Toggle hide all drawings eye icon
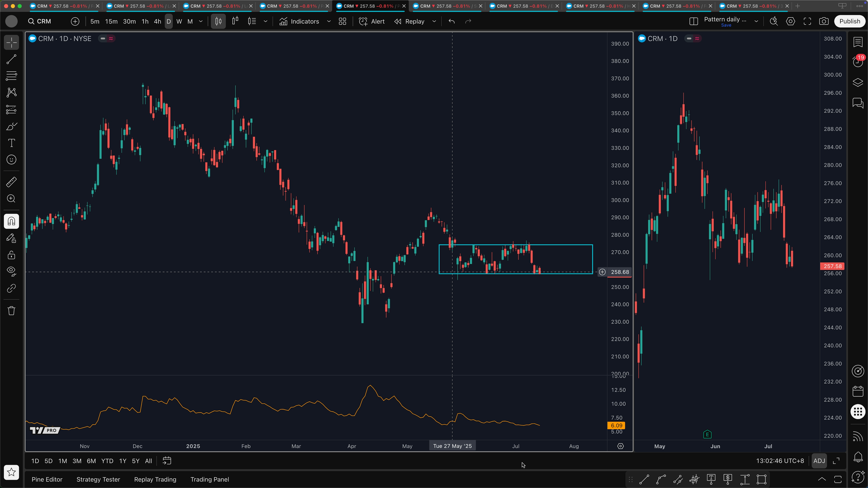The image size is (868, 488). 12,271
